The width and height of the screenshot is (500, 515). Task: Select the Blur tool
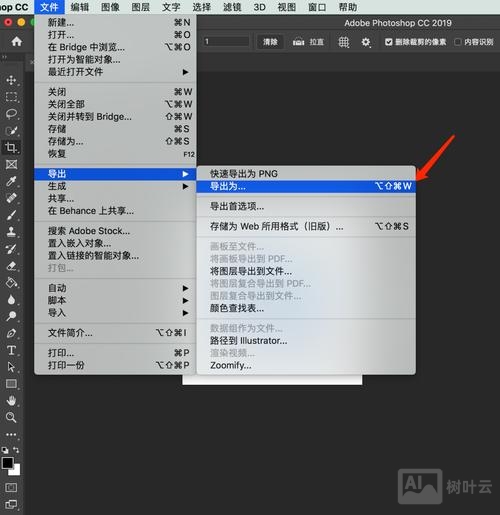point(11,299)
